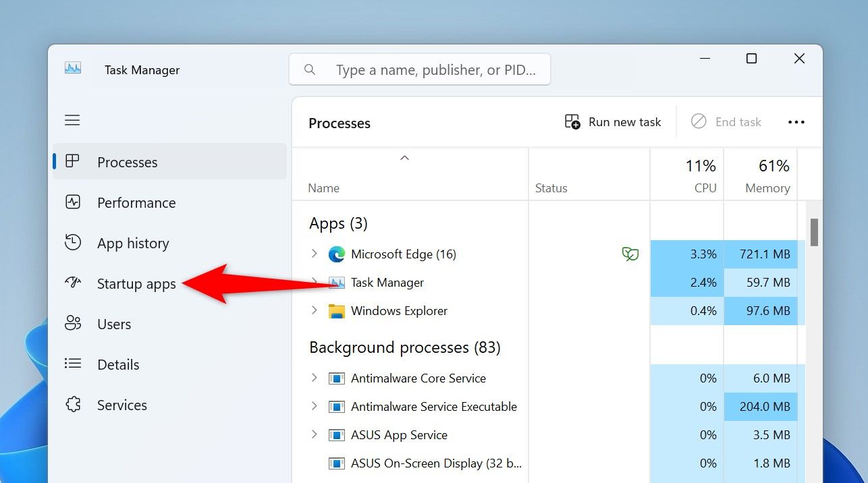Screen dimensions: 868x483
Task: Open App history from sidebar
Action: coord(133,244)
